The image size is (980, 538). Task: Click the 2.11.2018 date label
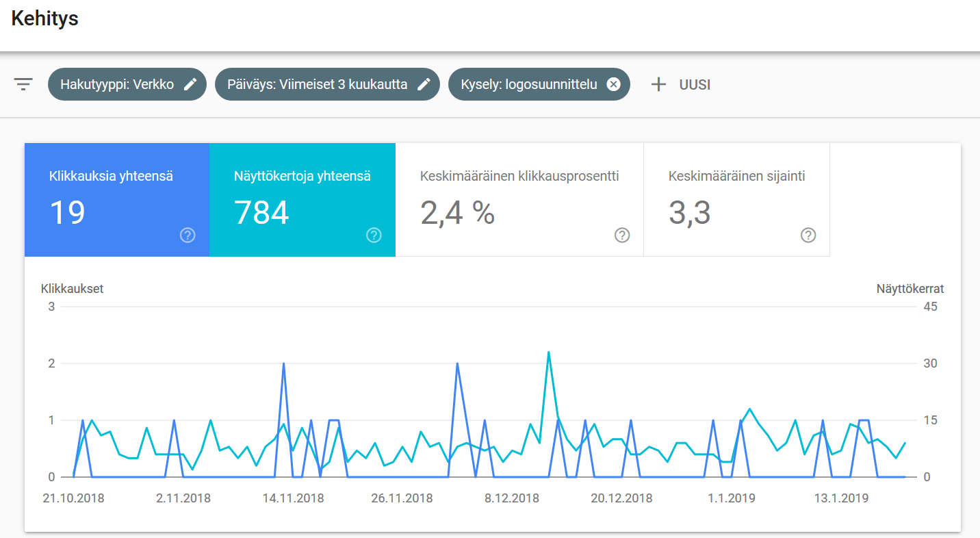[x=183, y=498]
